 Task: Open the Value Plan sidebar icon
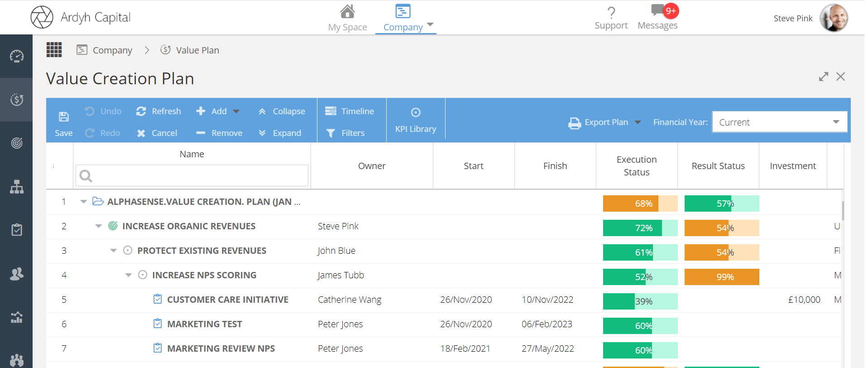[17, 100]
